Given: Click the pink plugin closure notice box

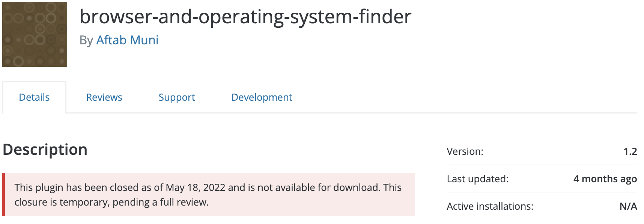Looking at the screenshot, I should [209, 194].
